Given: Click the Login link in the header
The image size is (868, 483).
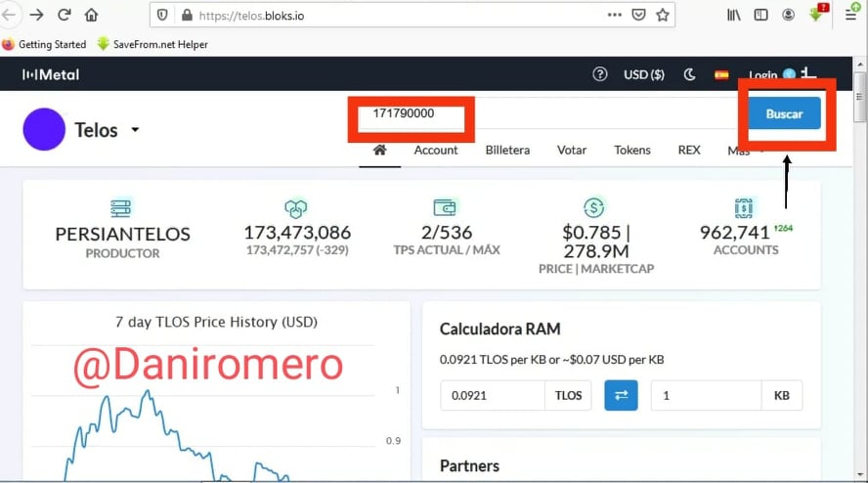Looking at the screenshot, I should pos(762,74).
